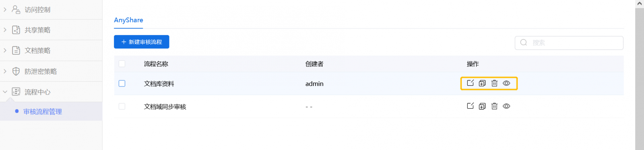Tick the select-all header checkbox

[x=122, y=64]
